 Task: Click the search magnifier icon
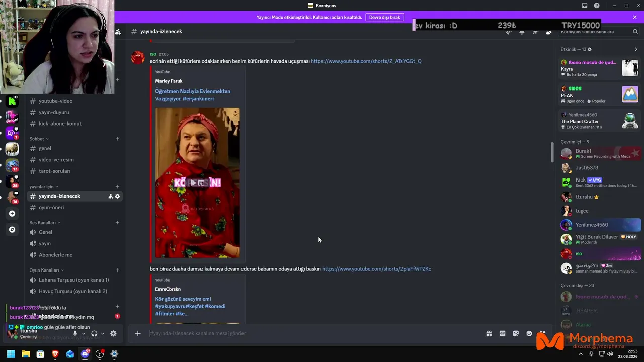click(x=635, y=32)
